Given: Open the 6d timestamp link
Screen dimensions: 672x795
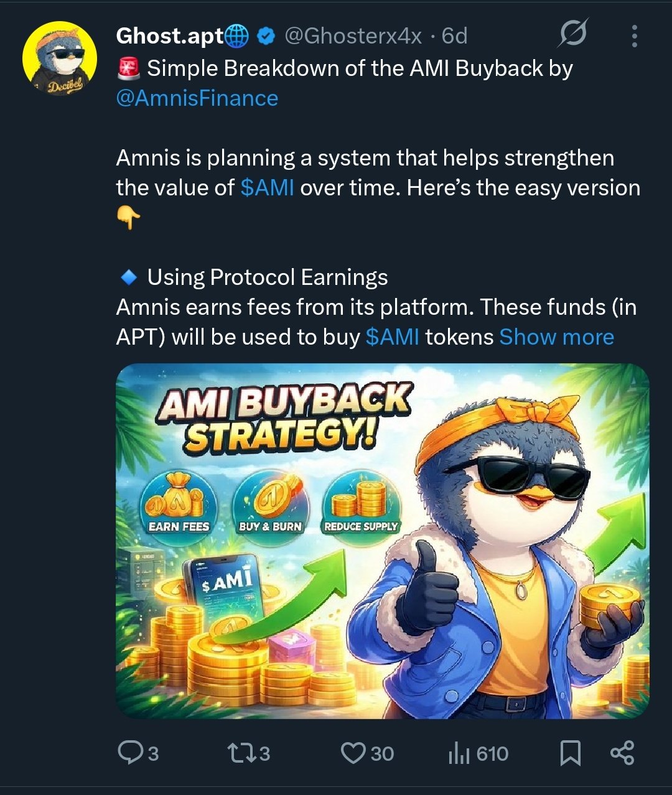Looking at the screenshot, I should click(x=454, y=36).
